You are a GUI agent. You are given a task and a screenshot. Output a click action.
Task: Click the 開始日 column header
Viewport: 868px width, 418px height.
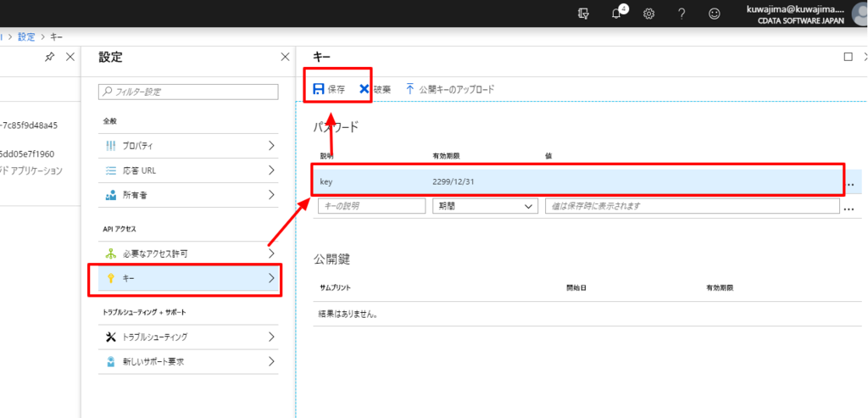click(576, 288)
